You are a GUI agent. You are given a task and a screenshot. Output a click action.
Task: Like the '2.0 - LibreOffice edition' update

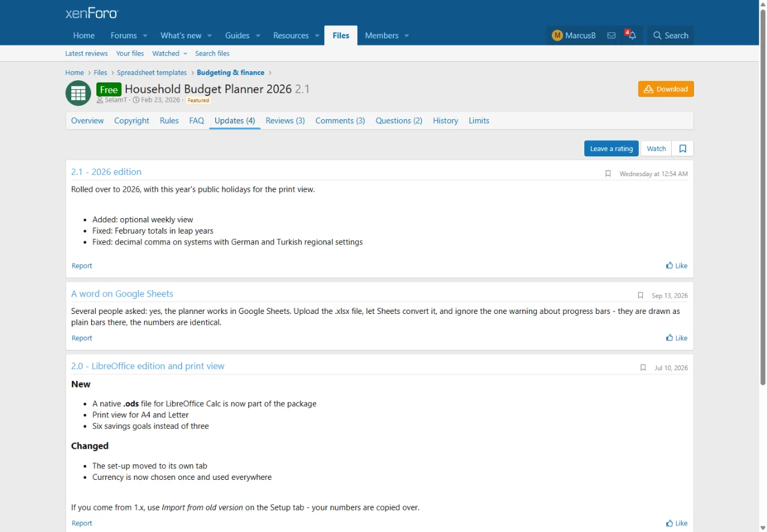[677, 523]
